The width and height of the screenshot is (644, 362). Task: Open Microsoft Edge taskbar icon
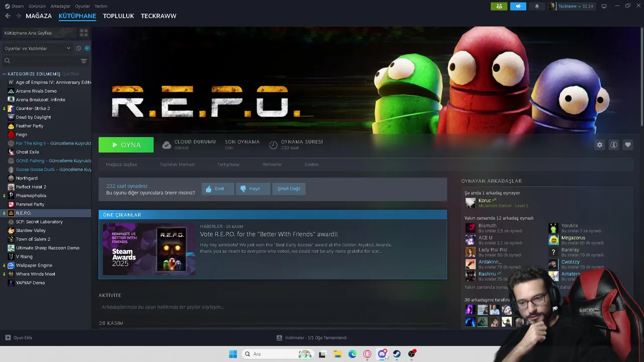(x=353, y=354)
